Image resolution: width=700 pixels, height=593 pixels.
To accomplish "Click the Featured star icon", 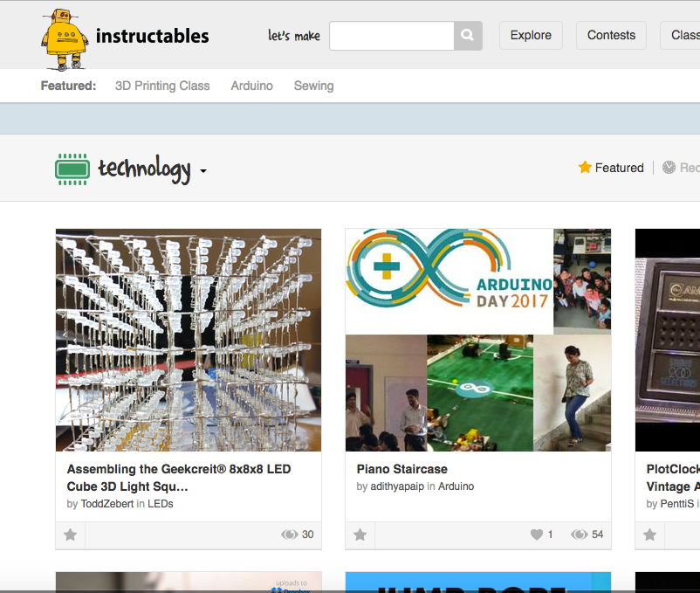I will tap(585, 167).
